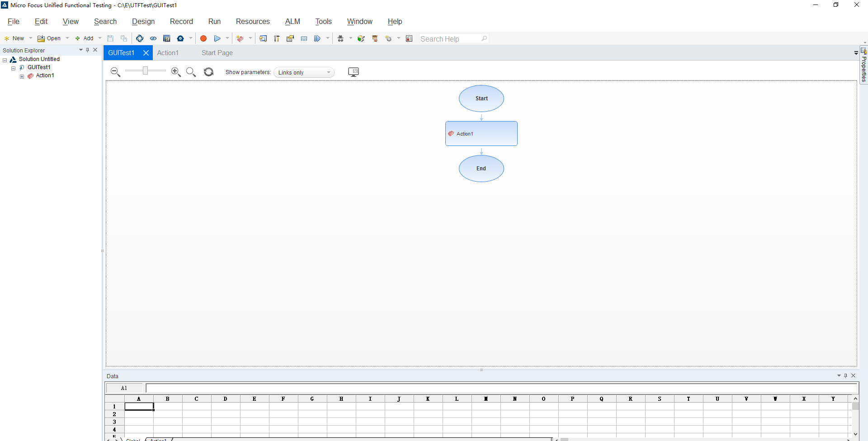The height and width of the screenshot is (441, 868).
Task: Zoom out the canvas with minus magnifier
Action: pos(115,72)
